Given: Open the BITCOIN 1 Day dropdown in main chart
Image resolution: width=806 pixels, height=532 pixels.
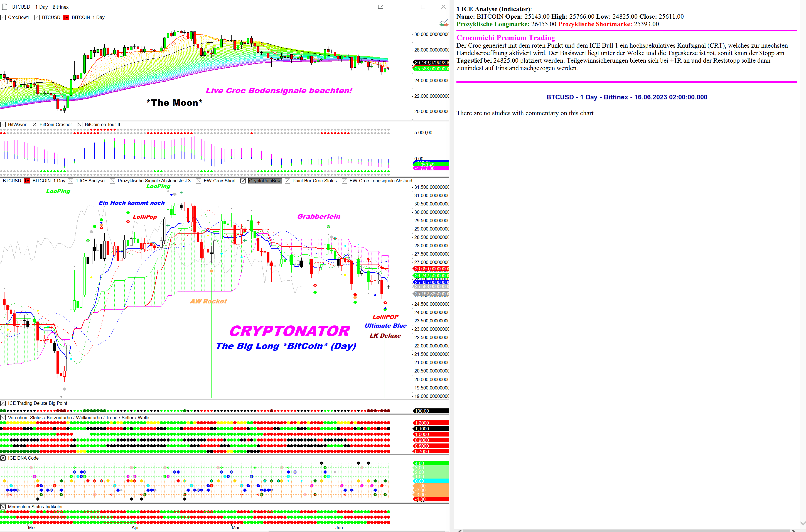Looking at the screenshot, I should (x=48, y=181).
